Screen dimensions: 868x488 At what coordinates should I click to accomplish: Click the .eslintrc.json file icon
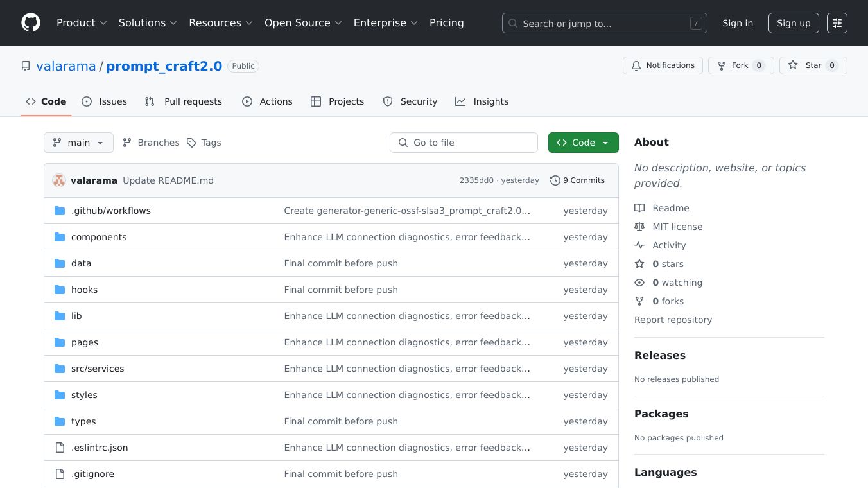point(60,448)
